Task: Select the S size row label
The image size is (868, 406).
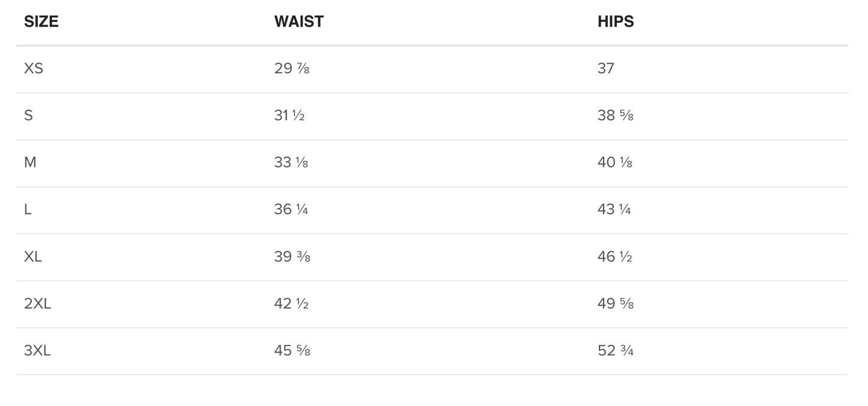Action: pyautogui.click(x=28, y=115)
